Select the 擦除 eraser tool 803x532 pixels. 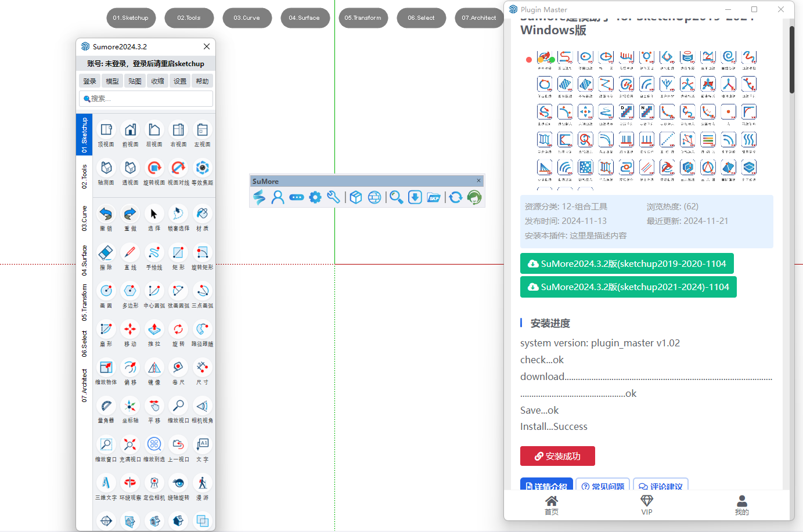pyautogui.click(x=106, y=253)
